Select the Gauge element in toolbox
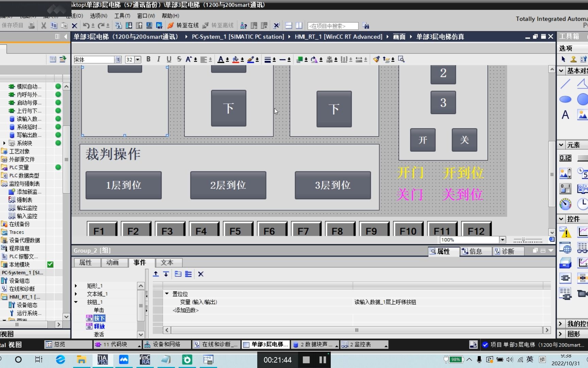 click(565, 204)
